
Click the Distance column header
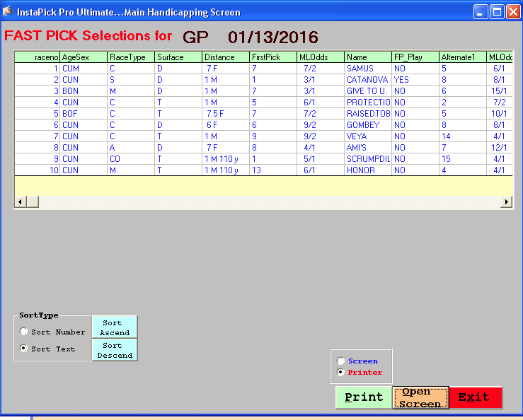[226, 57]
